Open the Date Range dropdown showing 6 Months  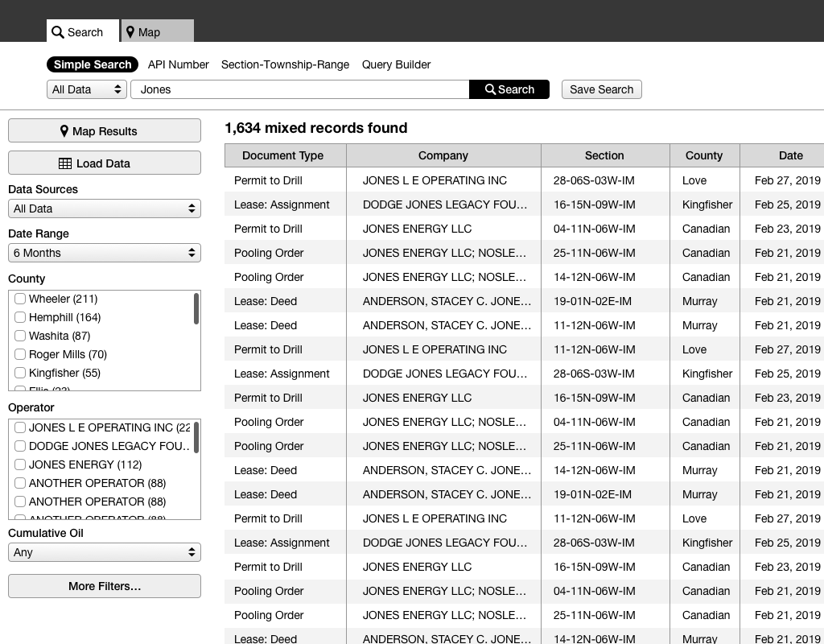point(104,253)
